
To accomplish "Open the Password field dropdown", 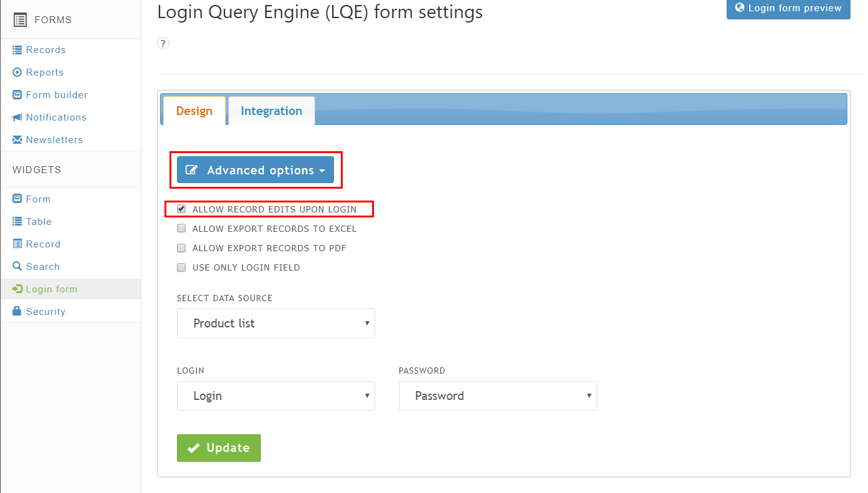I will click(498, 396).
